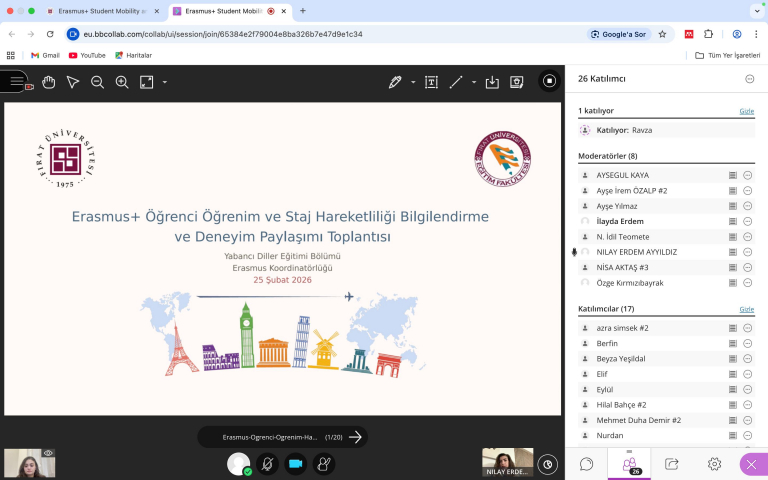Expand the fit-to-view options dropdown
The image size is (768, 480).
(165, 82)
